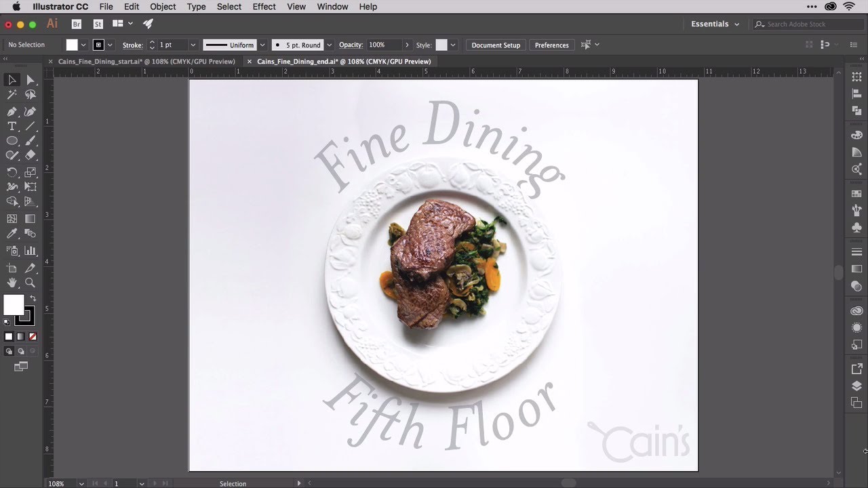Open the graphic Style dropdown
Screen dimensions: 868x488
click(453, 45)
